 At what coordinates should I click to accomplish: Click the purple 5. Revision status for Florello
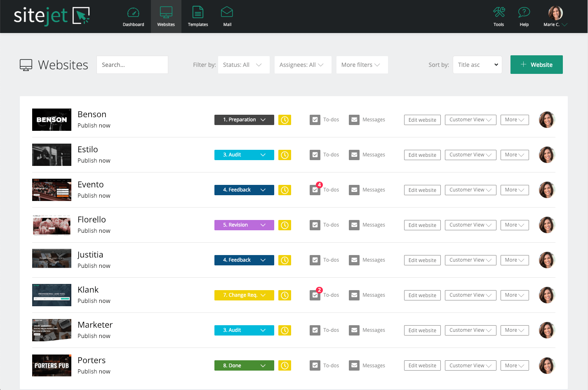(x=244, y=225)
